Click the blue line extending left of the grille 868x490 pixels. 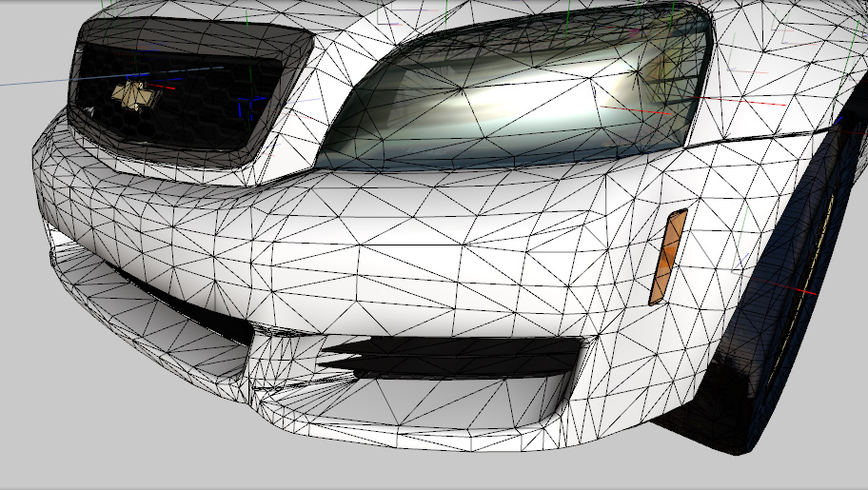pyautogui.click(x=38, y=82)
